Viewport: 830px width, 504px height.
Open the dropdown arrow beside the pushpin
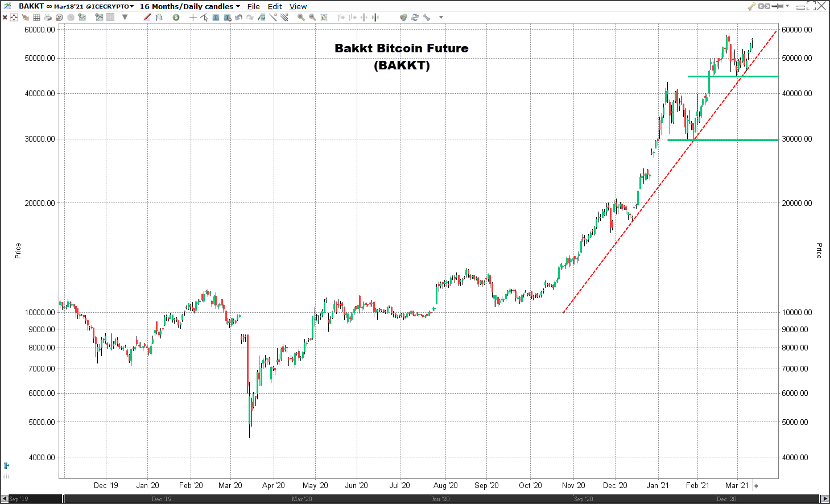tap(787, 6)
